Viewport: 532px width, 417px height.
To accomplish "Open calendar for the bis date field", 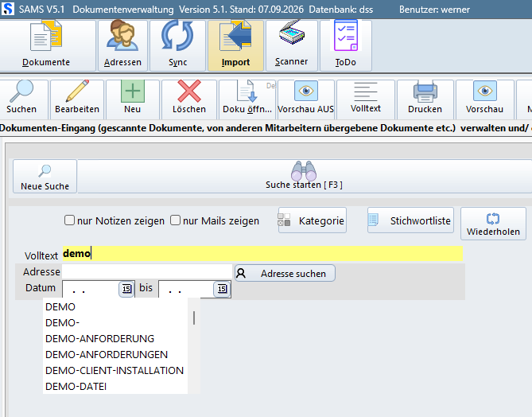I will point(222,289).
